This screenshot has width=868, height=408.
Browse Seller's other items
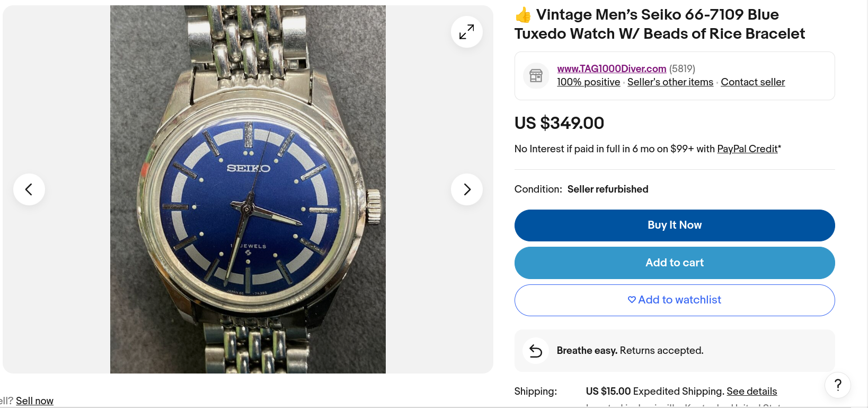pyautogui.click(x=670, y=82)
